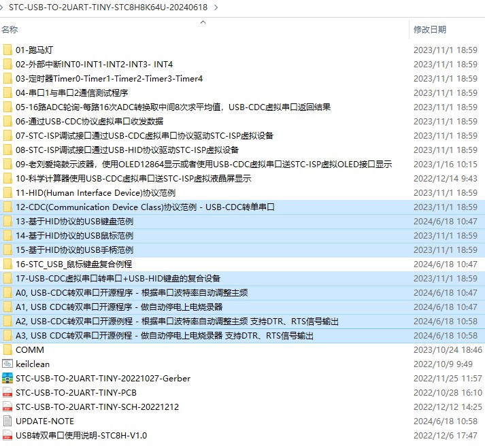Click the folder icon of 04-串口1与串口2通信测试程序

7,92
